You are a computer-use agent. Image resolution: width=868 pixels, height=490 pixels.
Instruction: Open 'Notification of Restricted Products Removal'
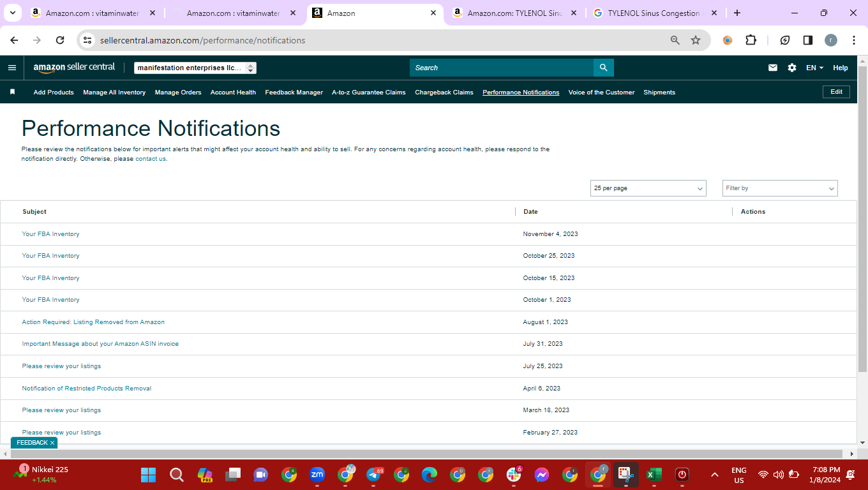[x=87, y=389]
